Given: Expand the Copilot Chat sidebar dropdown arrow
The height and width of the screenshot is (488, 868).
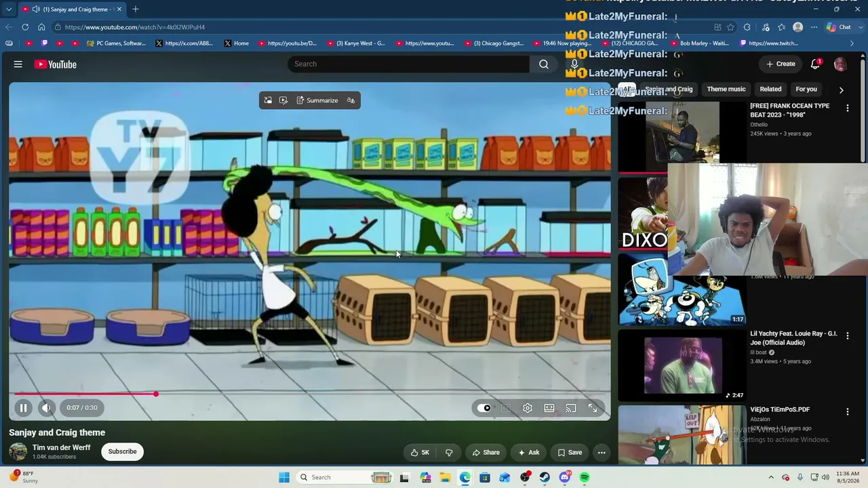Looking at the screenshot, I should (859, 27).
